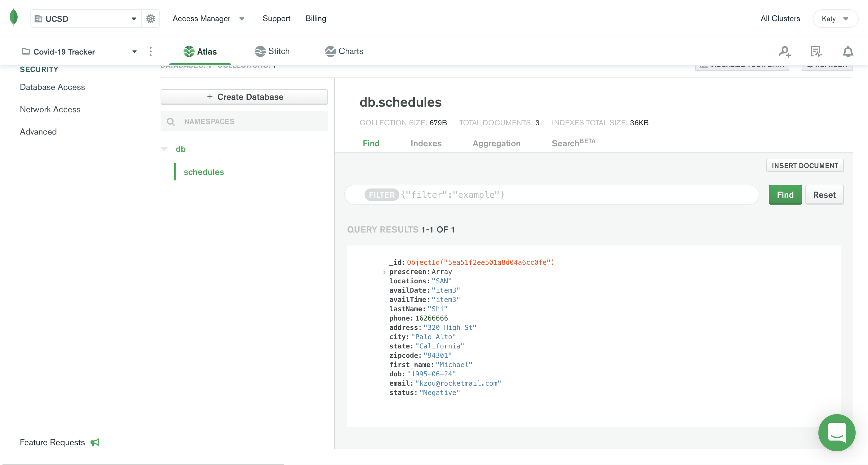Click the INSERT DOCUMENT button
Screen dimensions: 868x465
tap(804, 166)
